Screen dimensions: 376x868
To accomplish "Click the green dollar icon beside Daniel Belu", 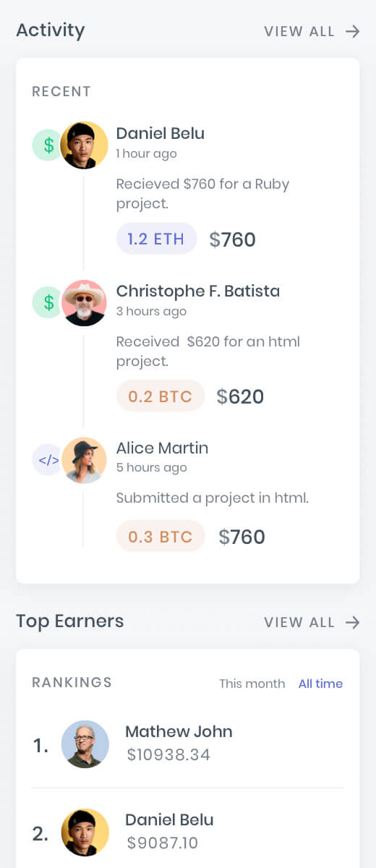I will [x=48, y=145].
